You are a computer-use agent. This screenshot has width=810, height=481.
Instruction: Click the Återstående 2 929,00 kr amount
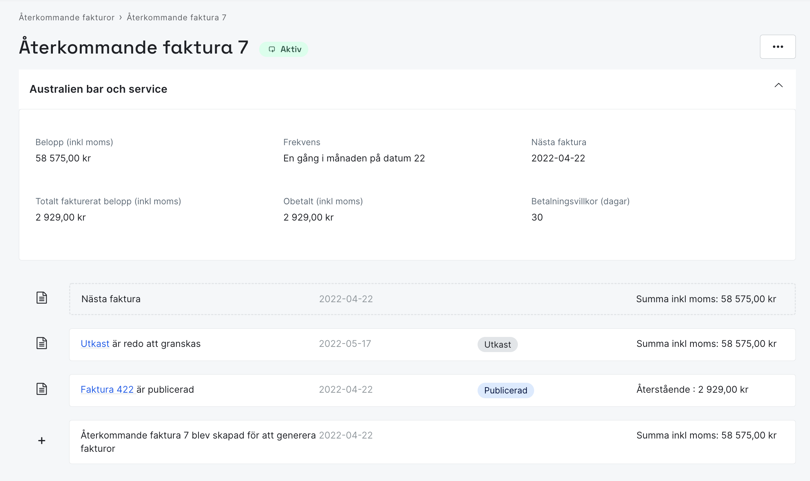click(x=692, y=390)
